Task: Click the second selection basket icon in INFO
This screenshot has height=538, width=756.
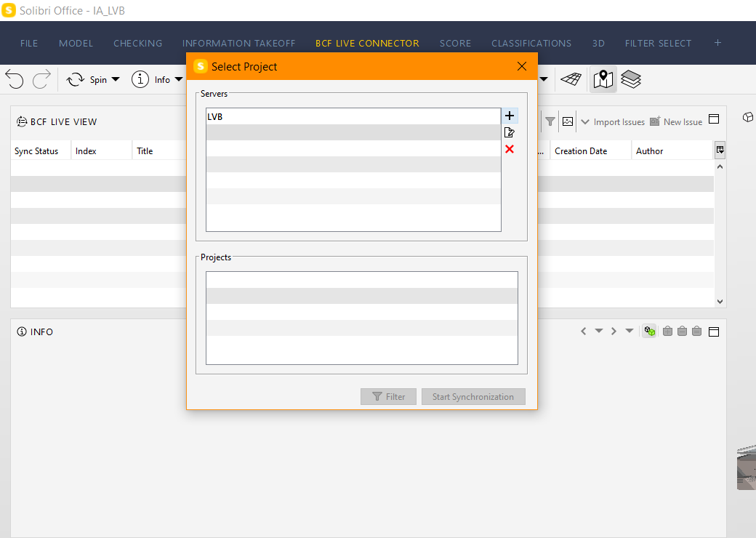Action: pyautogui.click(x=683, y=331)
